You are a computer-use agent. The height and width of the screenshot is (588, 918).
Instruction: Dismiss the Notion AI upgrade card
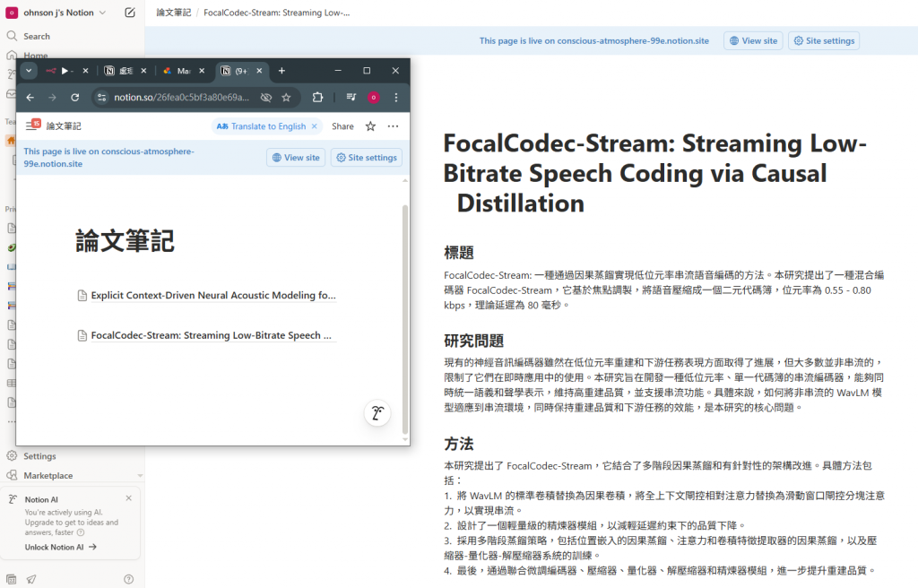pyautogui.click(x=129, y=498)
